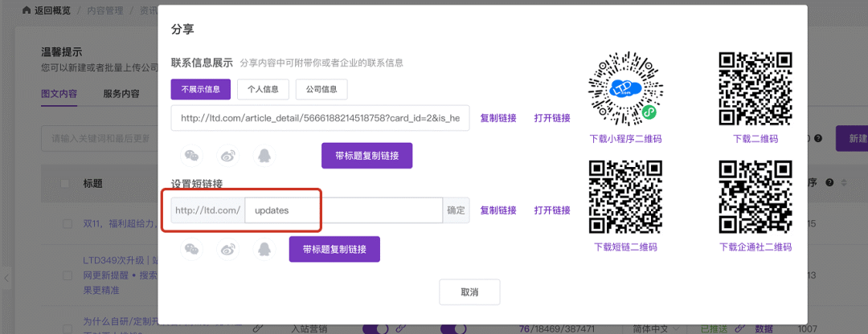868x334 pixels.
Task: Share the short link via Weibo icon
Action: 229,250
